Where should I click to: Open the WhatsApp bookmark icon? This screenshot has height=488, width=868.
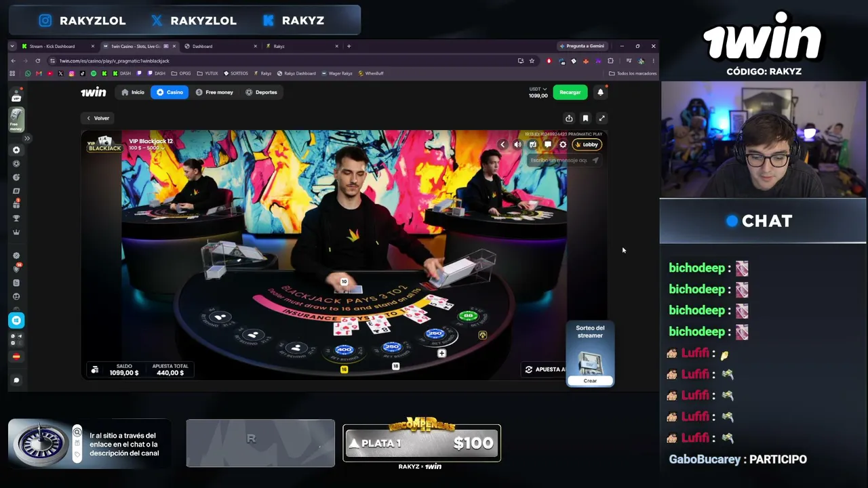[28, 73]
